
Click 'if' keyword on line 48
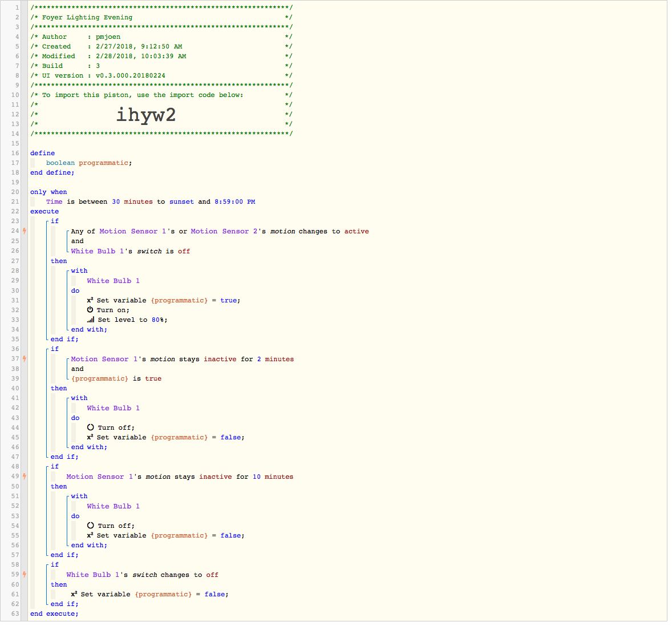pos(55,466)
